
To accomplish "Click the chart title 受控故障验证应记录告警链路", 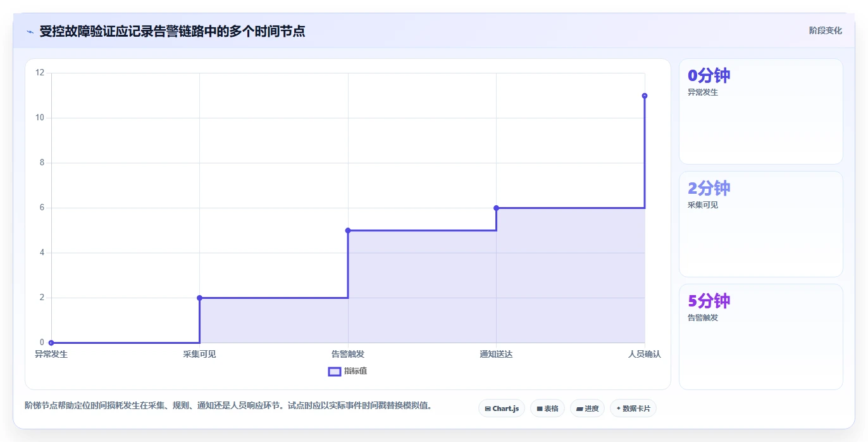I will coord(172,31).
